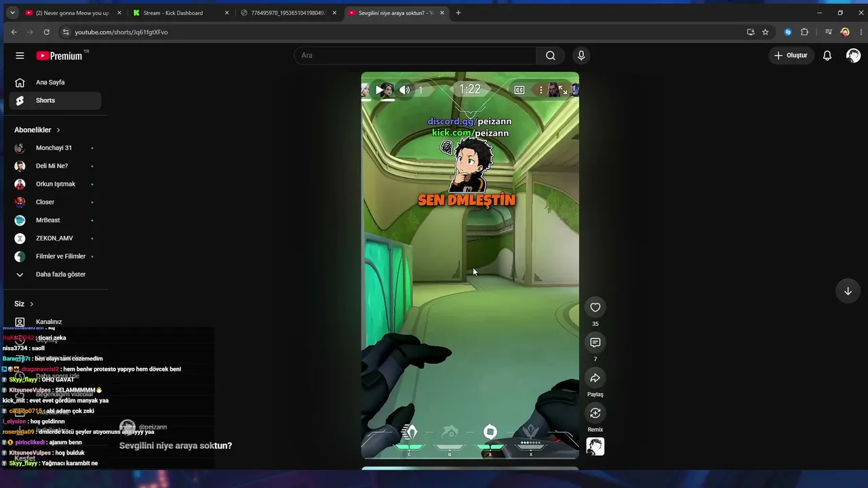Click the search magnifier button

tap(551, 56)
